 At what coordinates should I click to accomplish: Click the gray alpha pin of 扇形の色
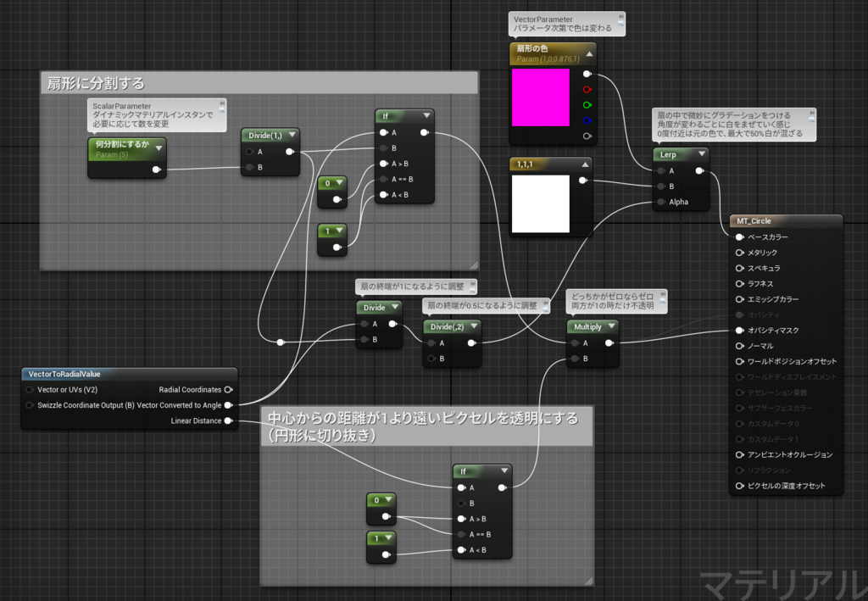(x=587, y=136)
